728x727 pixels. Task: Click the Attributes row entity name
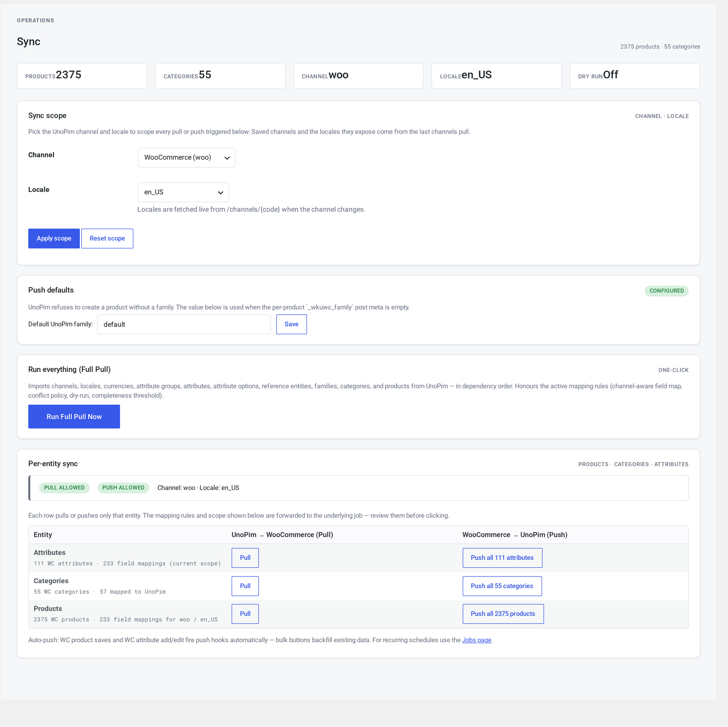[x=50, y=552]
